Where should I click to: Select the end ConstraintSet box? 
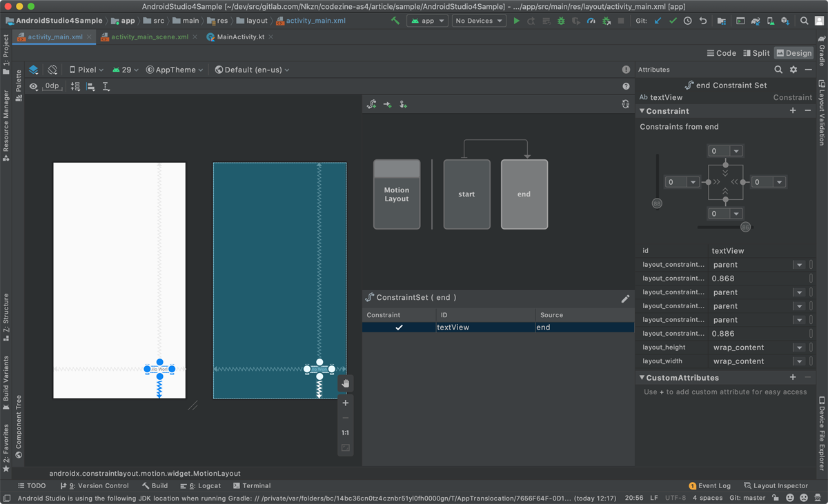pyautogui.click(x=524, y=194)
